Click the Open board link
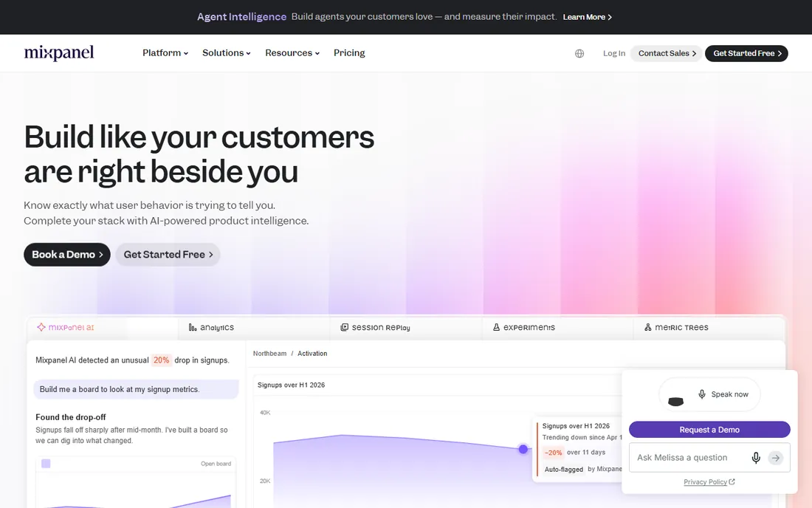Screen dimensions: 812x508 [216, 464]
